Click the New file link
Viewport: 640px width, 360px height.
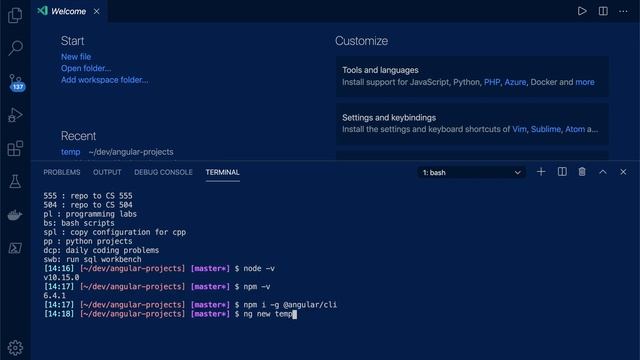76,57
